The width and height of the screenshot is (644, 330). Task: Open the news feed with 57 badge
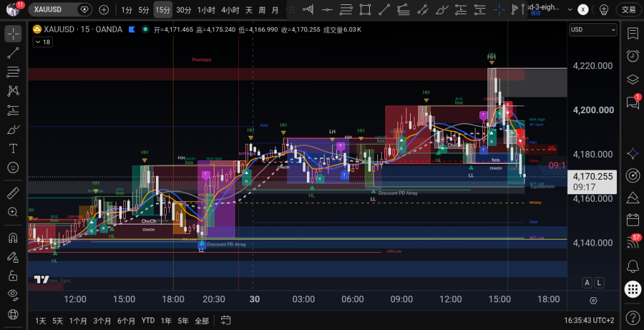pyautogui.click(x=633, y=243)
